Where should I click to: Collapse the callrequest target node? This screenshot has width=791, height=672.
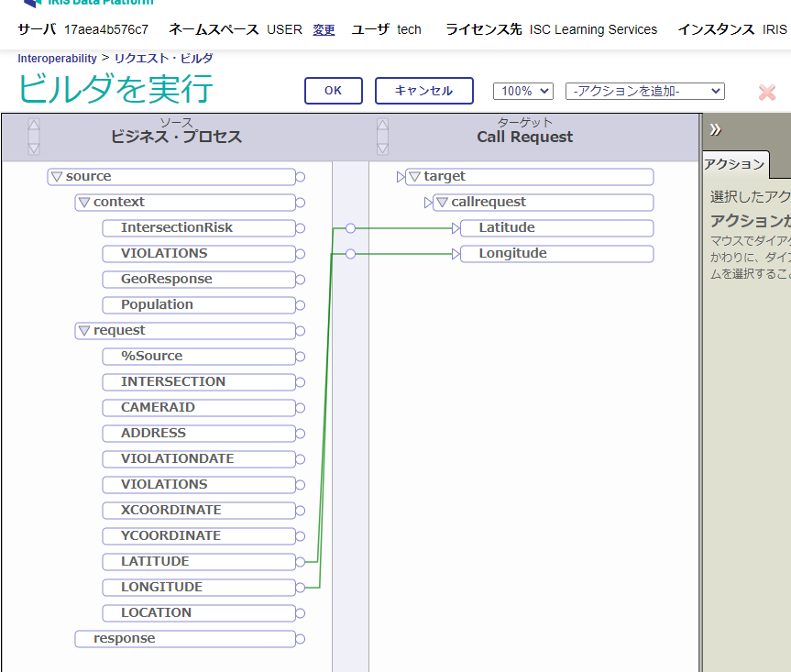(442, 202)
